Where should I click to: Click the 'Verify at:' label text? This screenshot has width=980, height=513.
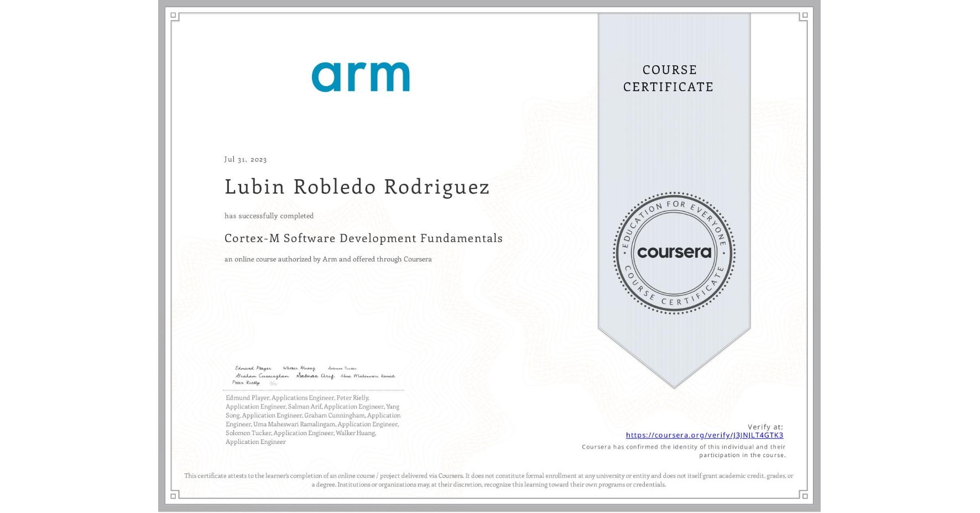point(765,426)
